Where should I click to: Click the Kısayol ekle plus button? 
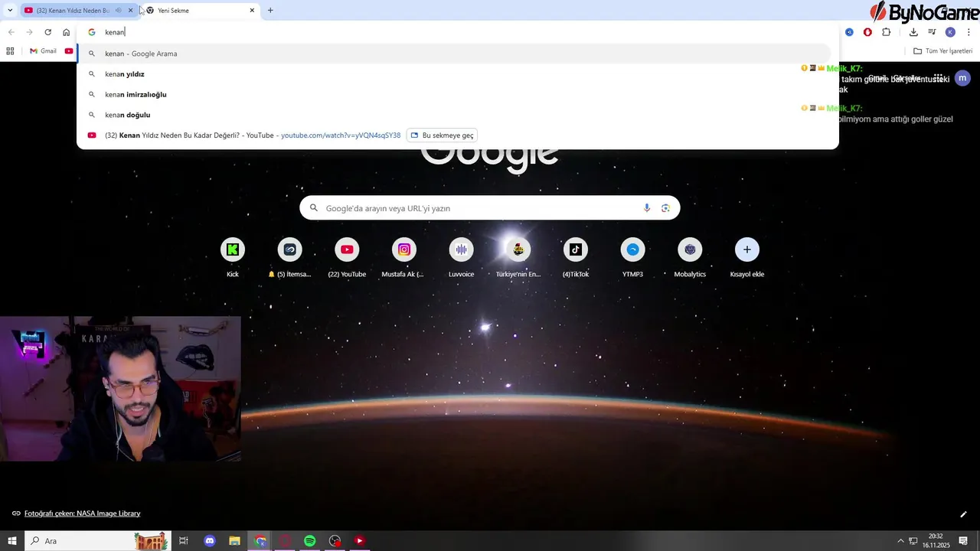(747, 249)
